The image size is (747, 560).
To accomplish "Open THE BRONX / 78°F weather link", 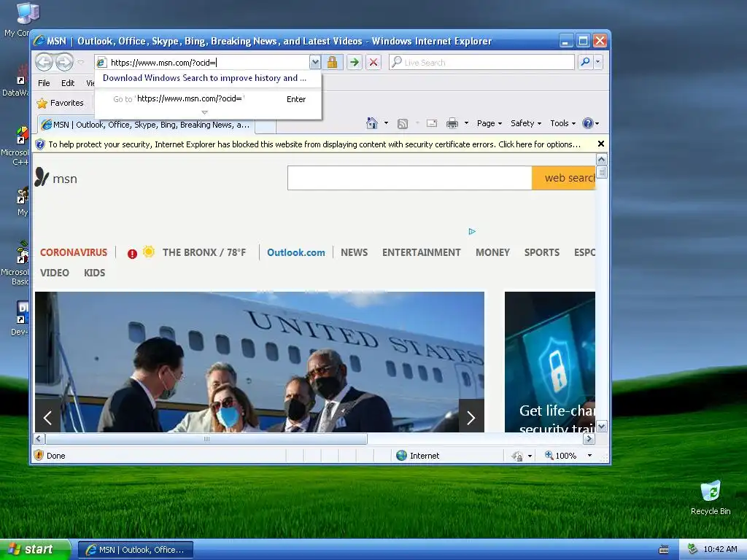I will (x=204, y=252).
